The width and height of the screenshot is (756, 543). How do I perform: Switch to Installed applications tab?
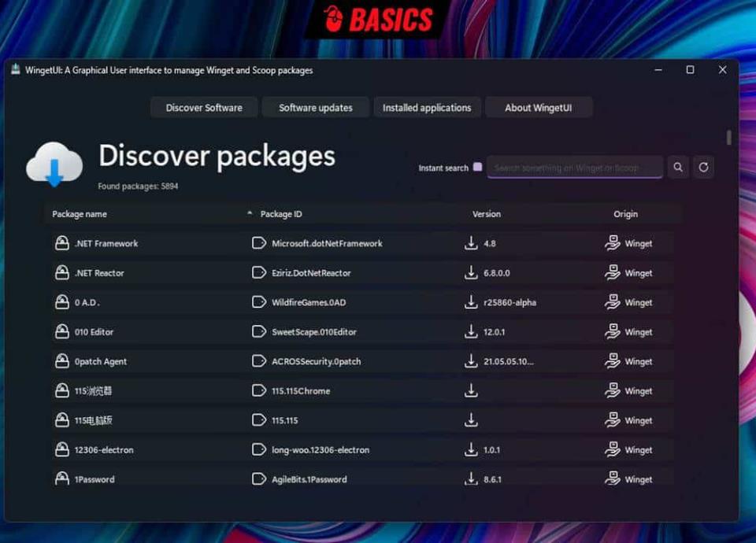click(x=427, y=108)
